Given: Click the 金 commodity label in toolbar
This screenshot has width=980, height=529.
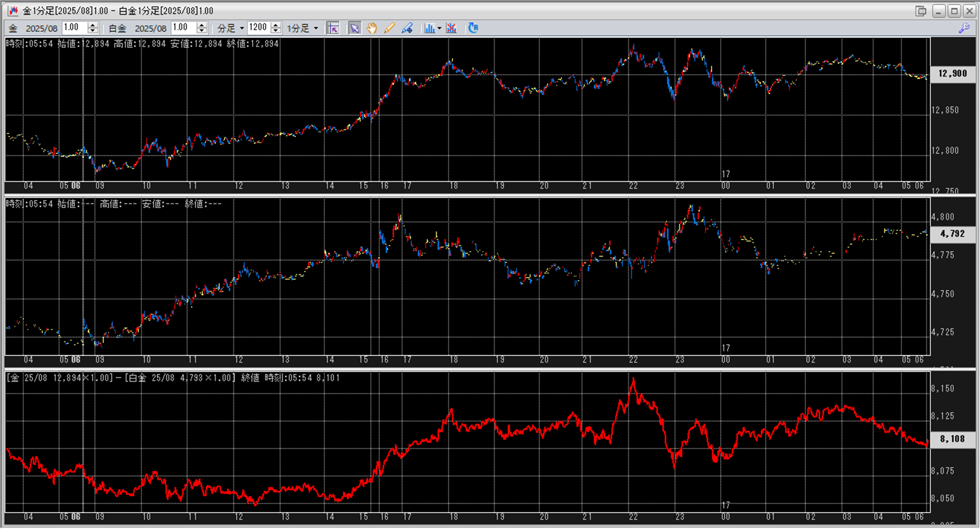Looking at the screenshot, I should tap(13, 28).
